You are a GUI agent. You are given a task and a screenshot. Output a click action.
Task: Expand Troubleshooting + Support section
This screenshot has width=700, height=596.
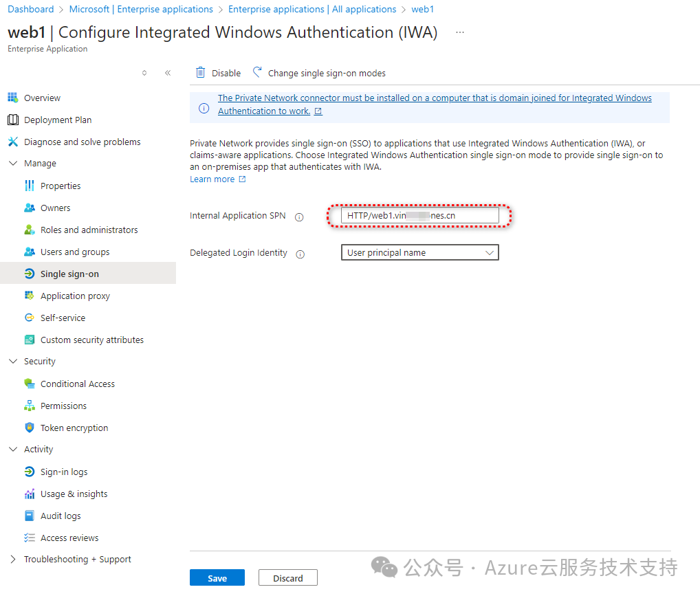click(13, 559)
